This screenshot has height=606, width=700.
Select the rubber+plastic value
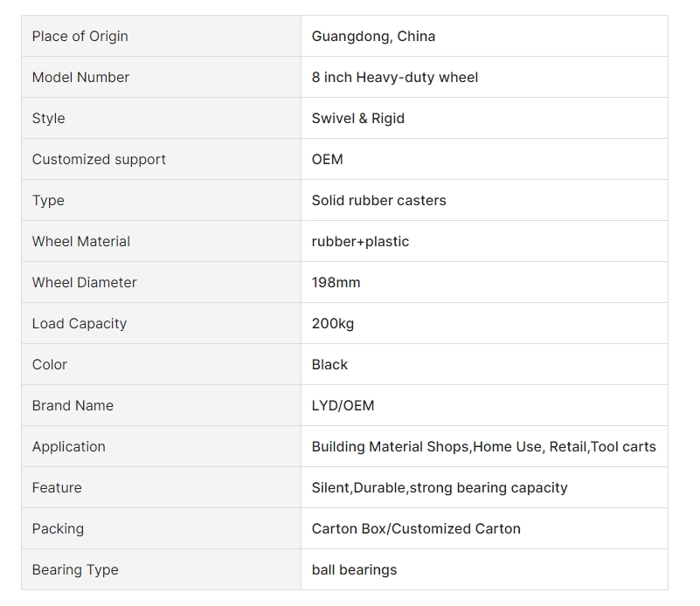pyautogui.click(x=360, y=241)
